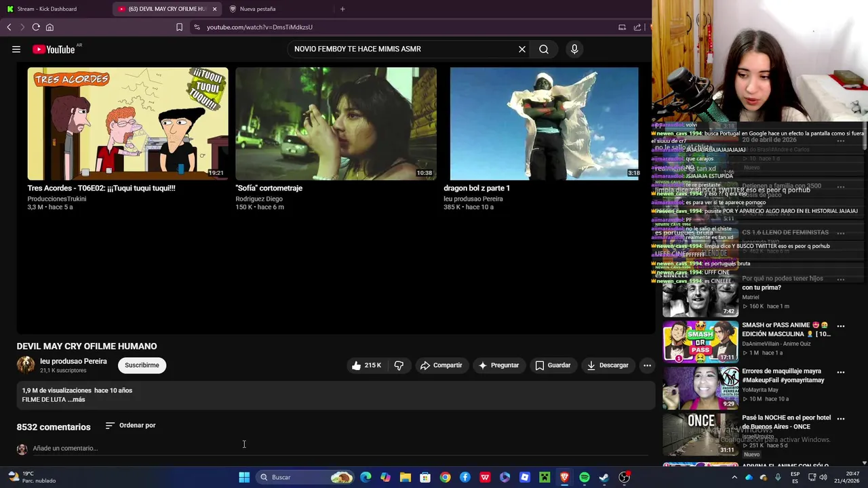Switch to the Nueva pestaña tab

pos(258,9)
